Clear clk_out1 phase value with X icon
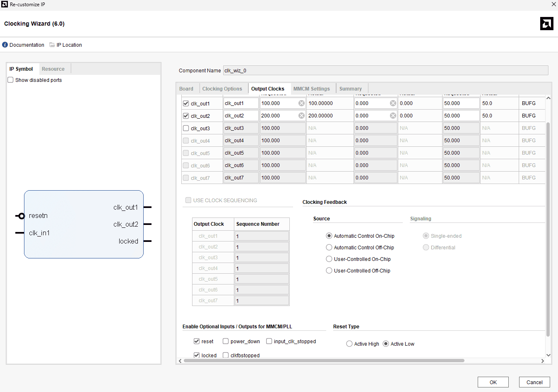This screenshot has width=558, height=392. [393, 103]
